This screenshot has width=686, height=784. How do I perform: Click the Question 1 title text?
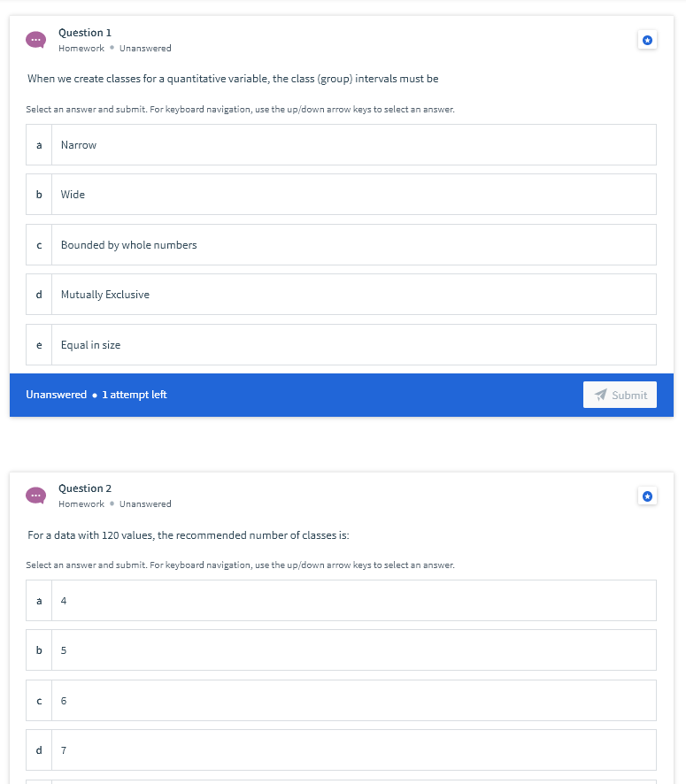tap(84, 32)
